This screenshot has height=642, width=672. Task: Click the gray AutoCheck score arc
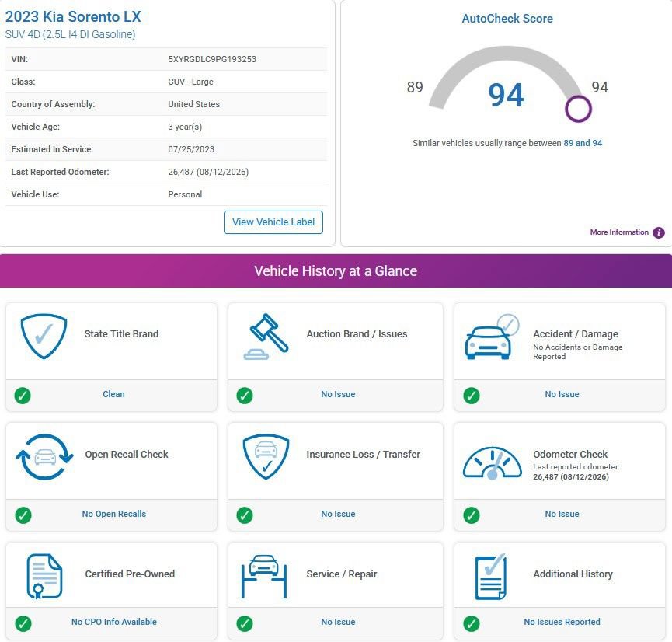(x=507, y=54)
